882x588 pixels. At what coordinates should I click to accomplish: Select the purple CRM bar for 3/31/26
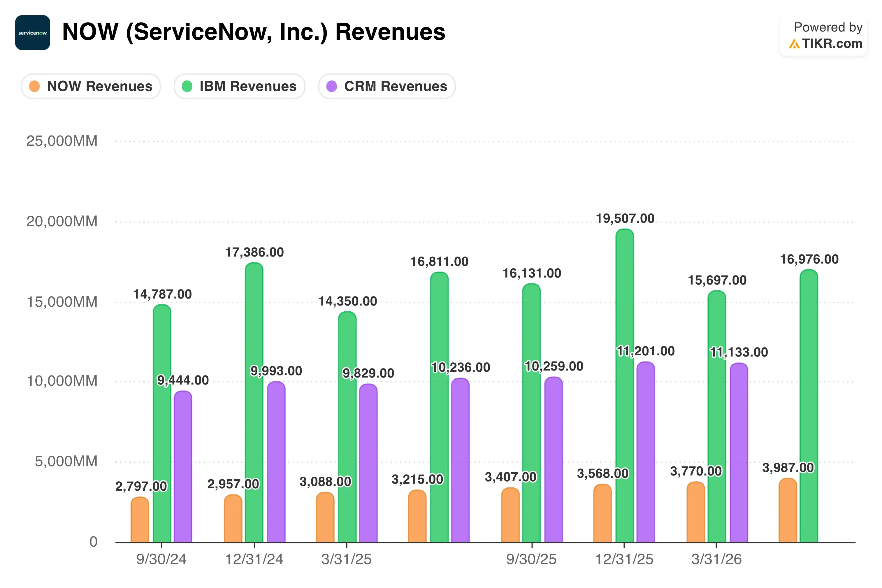point(739,453)
